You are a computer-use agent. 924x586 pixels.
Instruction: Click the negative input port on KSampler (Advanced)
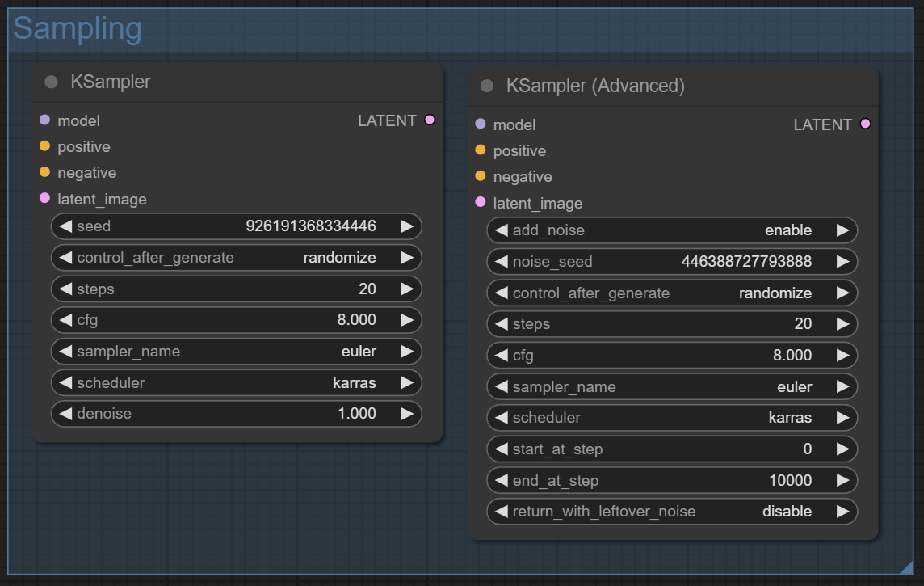tap(481, 176)
